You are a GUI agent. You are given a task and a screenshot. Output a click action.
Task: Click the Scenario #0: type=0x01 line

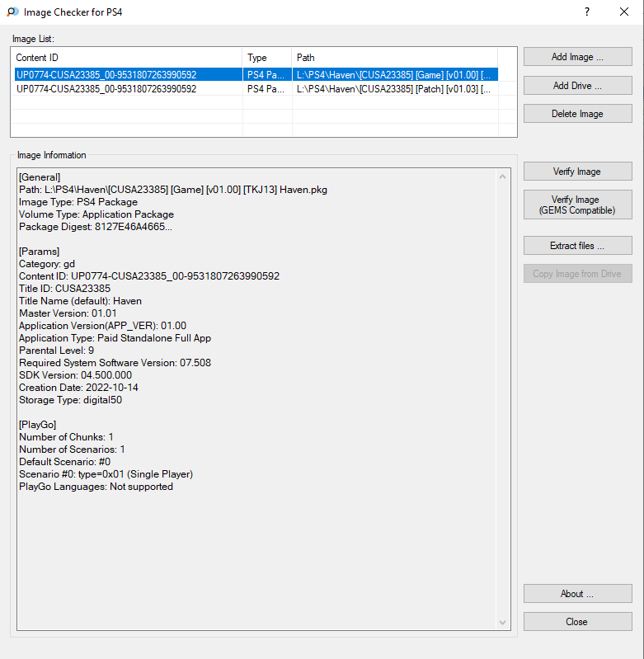106,474
